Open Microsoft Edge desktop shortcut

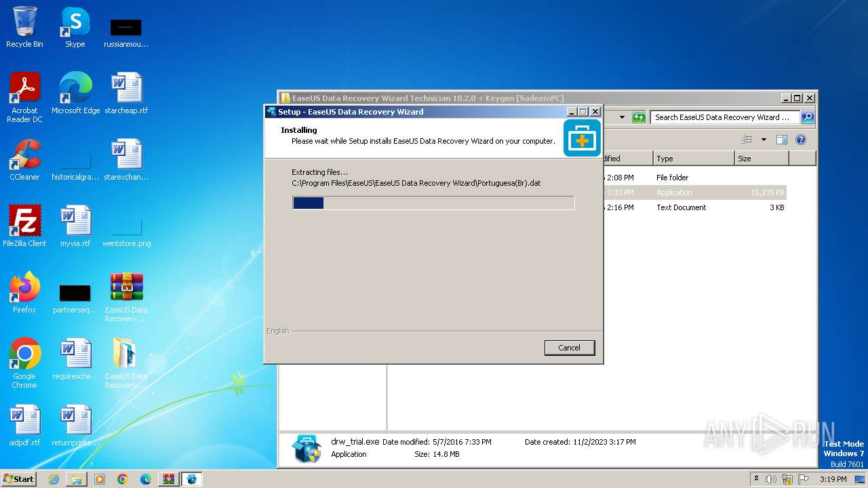[x=75, y=94]
